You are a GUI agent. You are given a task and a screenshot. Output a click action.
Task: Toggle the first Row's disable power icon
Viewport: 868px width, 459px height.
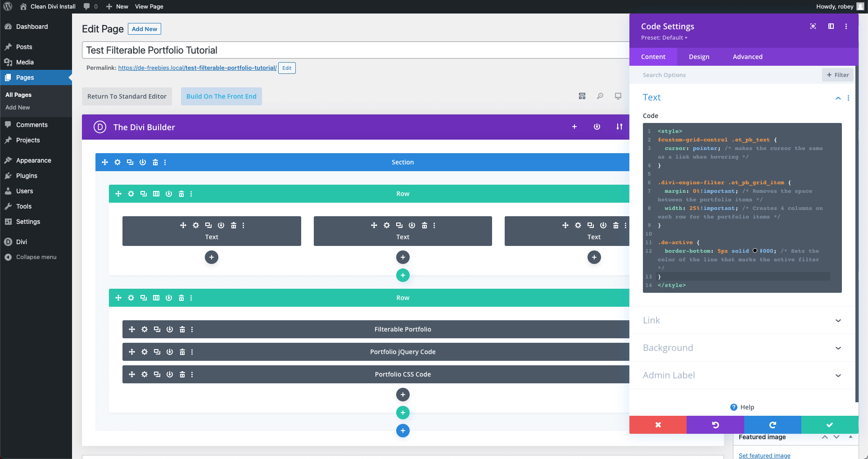[169, 194]
